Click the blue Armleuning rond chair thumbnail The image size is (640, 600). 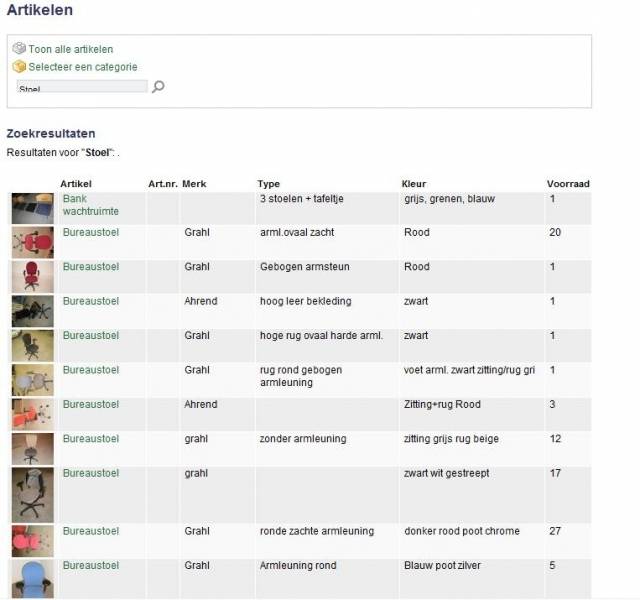click(x=33, y=579)
